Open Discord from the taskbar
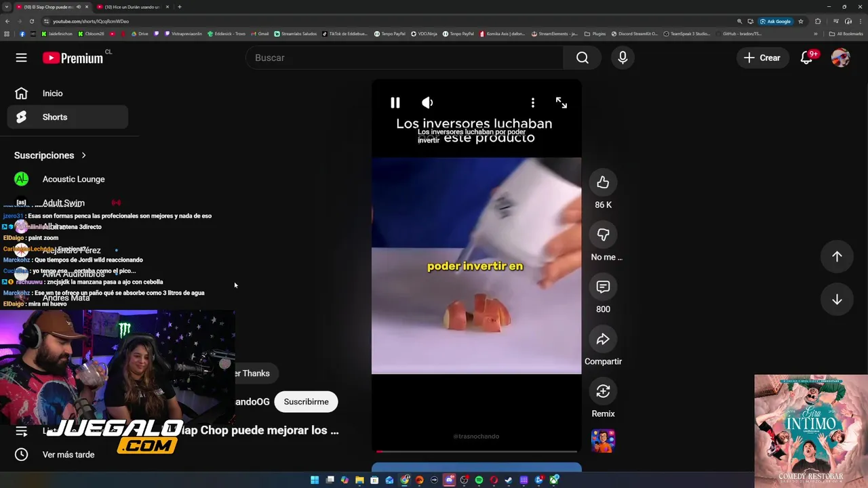This screenshot has width=868, height=488. tap(449, 480)
